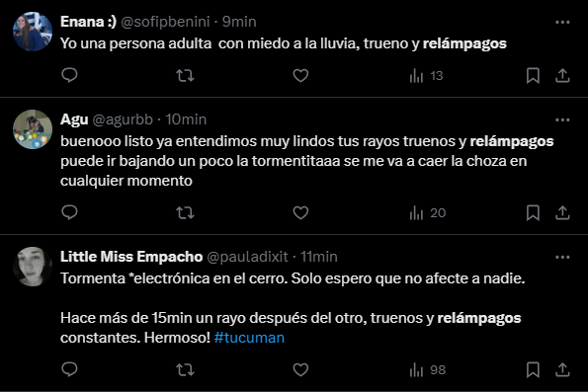Open more options on Little Miss Empacho's tweet
Screen dimensions: 588x392
[x=562, y=257]
